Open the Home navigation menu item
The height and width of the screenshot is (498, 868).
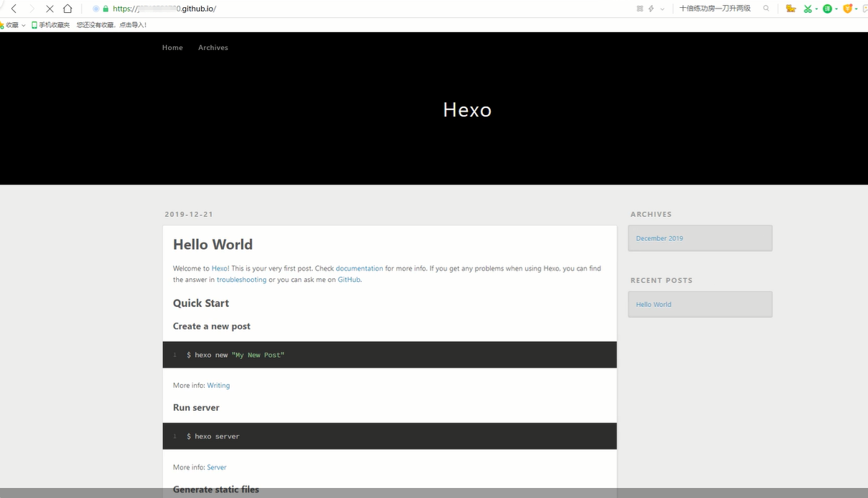pos(172,48)
